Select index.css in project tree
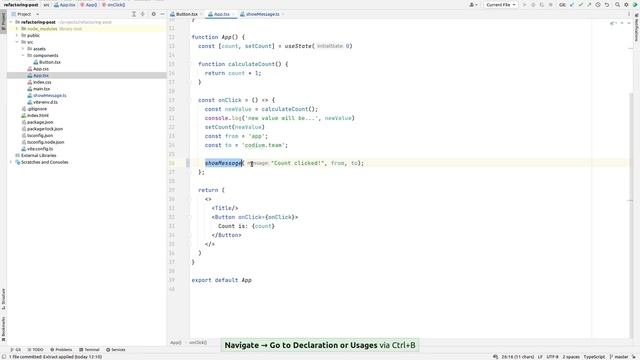Screen dimensions: 640x360 (39, 82)
